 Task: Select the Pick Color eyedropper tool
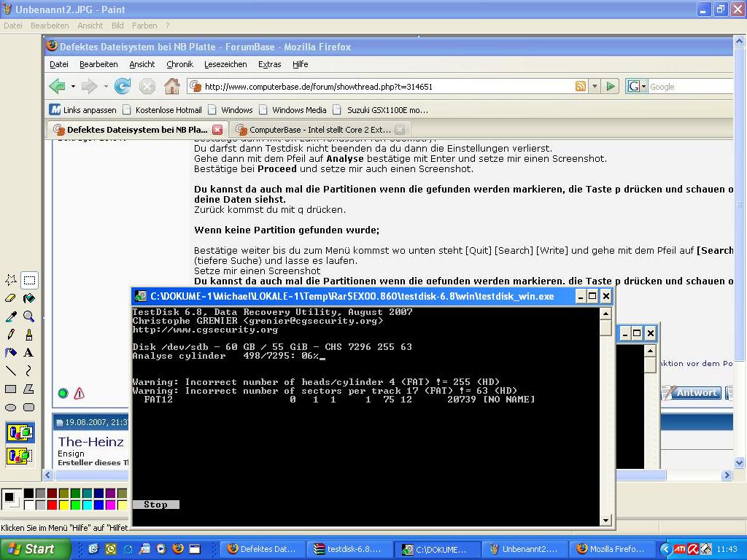tap(10, 316)
